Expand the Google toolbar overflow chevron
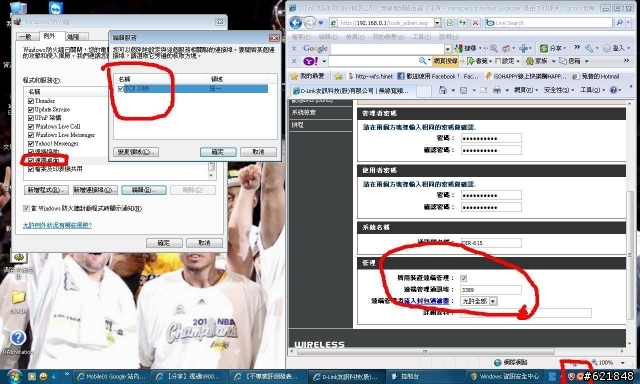Image resolution: width=640 pixels, height=384 pixels. 577,48
